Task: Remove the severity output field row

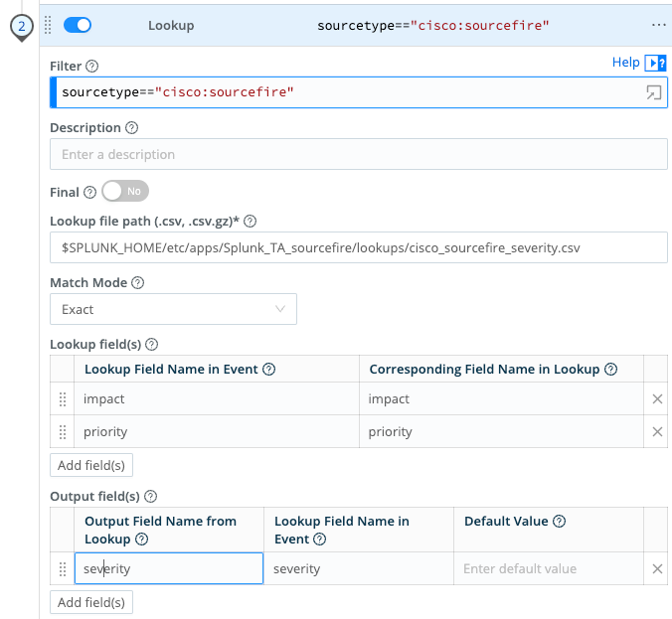Action: (657, 569)
